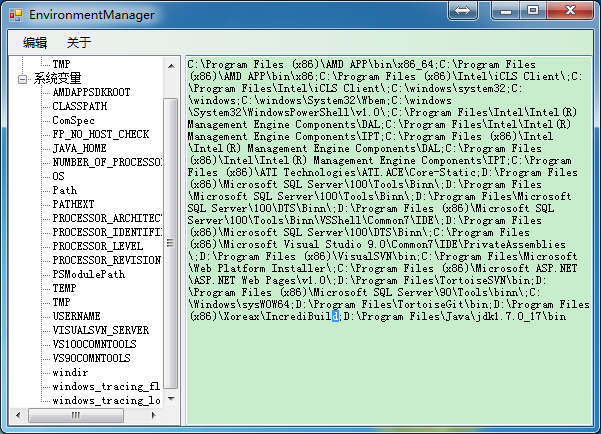Select CLASSPATH variable
This screenshot has width=601, height=434.
pos(80,106)
